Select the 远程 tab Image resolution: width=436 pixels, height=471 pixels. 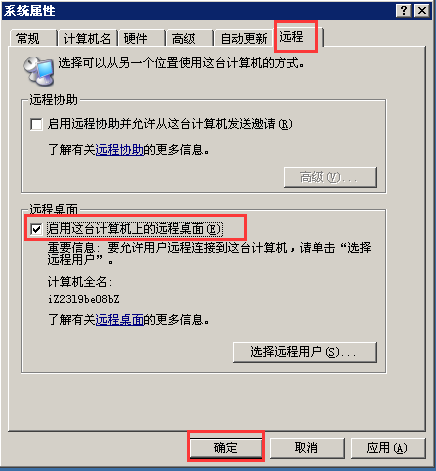click(x=297, y=36)
